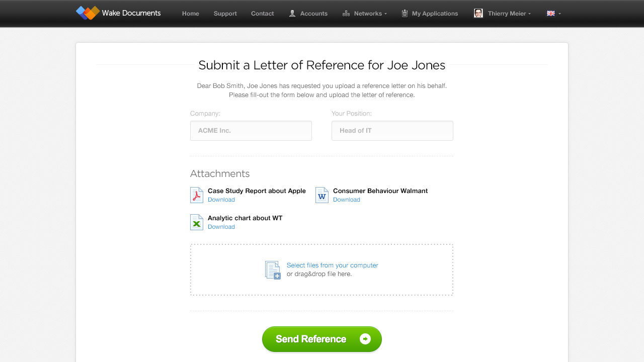Open the Thierry Meier user dropdown

click(509, 14)
